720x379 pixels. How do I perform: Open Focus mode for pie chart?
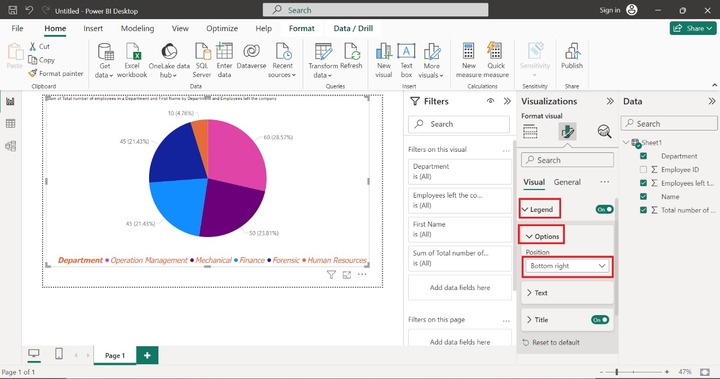(x=347, y=275)
